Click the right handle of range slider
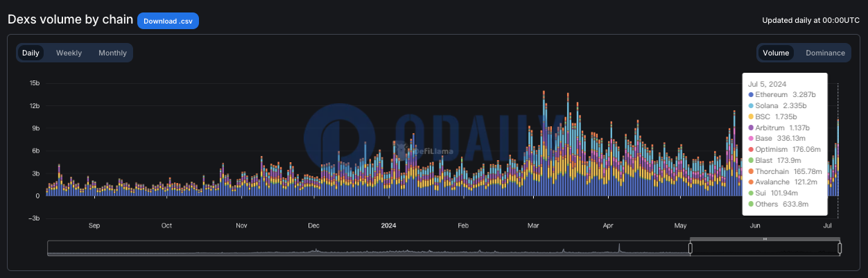The image size is (868, 278). (840, 248)
